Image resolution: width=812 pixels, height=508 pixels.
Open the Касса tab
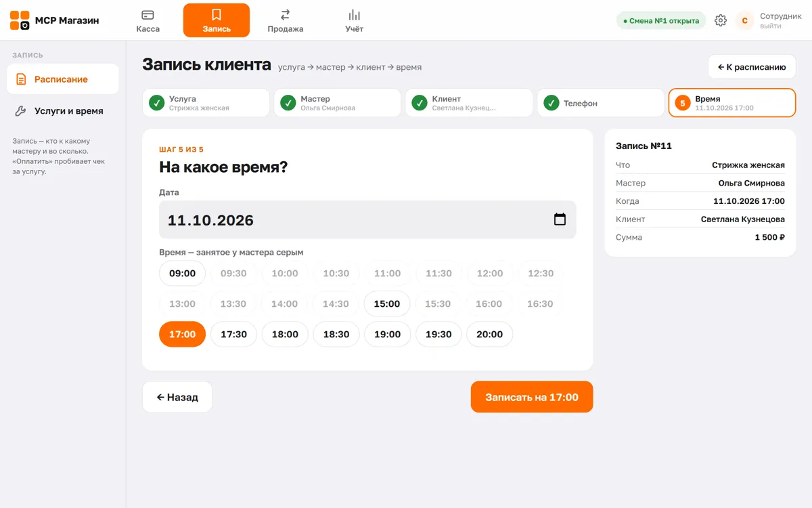(x=148, y=20)
